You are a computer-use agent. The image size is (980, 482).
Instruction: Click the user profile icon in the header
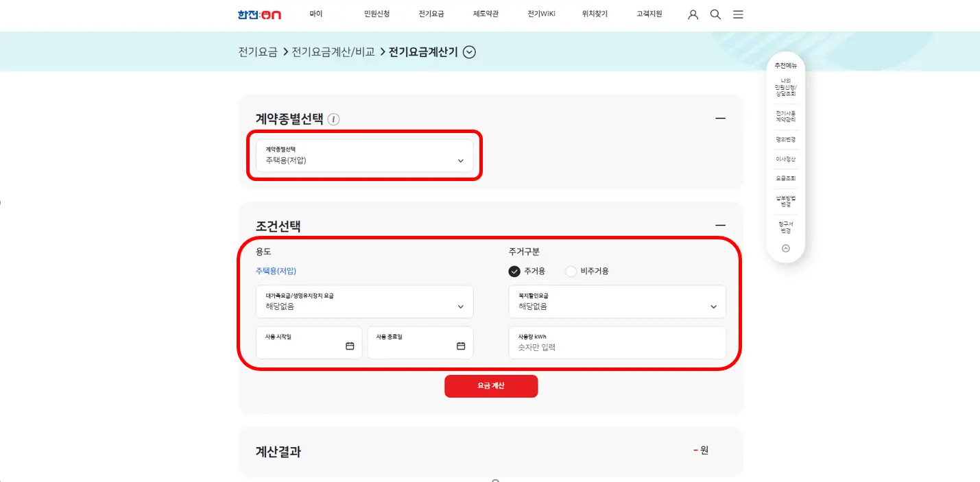692,14
